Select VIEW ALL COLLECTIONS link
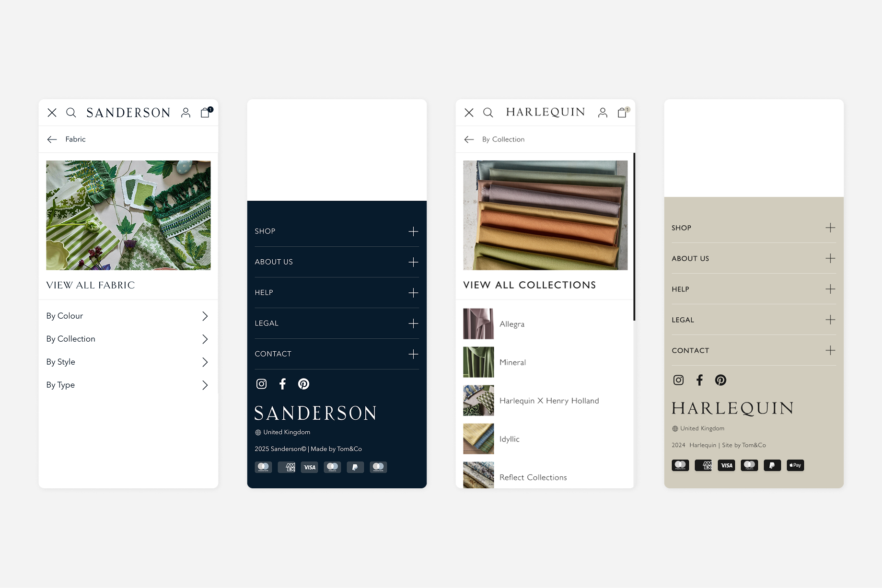Image resolution: width=882 pixels, height=588 pixels. [x=530, y=285]
